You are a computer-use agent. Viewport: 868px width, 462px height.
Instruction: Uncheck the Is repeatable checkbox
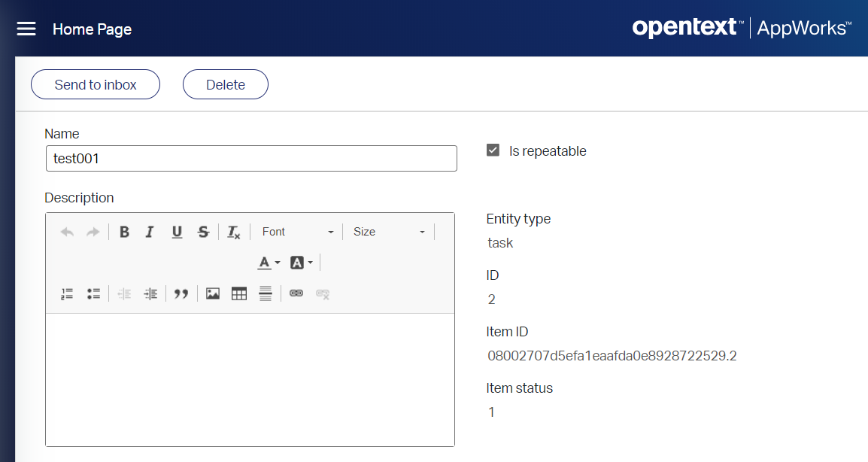point(493,150)
